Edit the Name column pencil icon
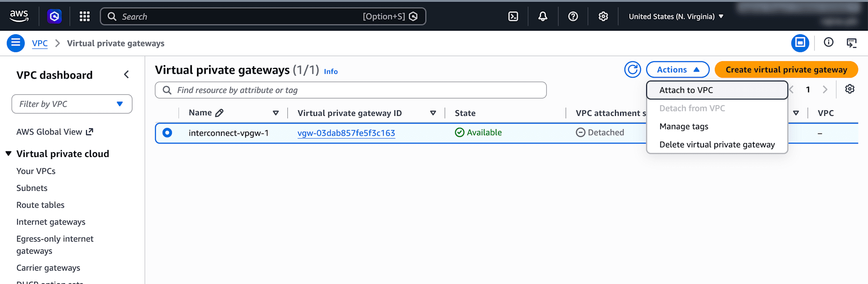Image resolution: width=868 pixels, height=284 pixels. [220, 113]
